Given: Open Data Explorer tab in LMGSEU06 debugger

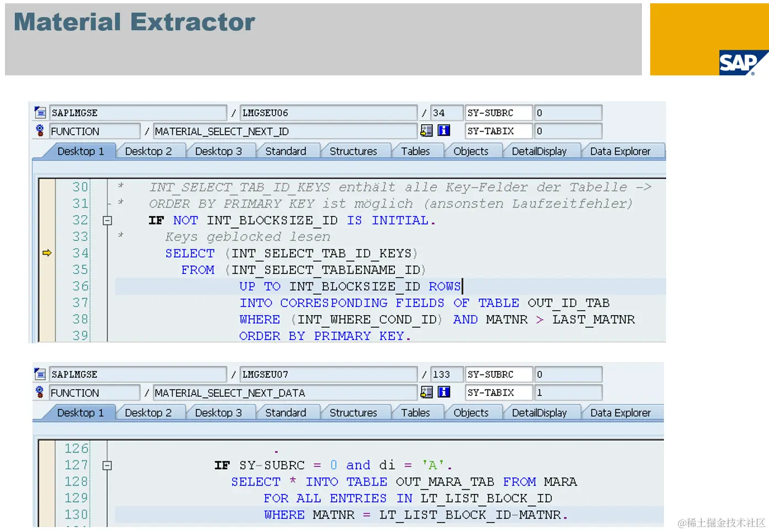Looking at the screenshot, I should pos(620,151).
